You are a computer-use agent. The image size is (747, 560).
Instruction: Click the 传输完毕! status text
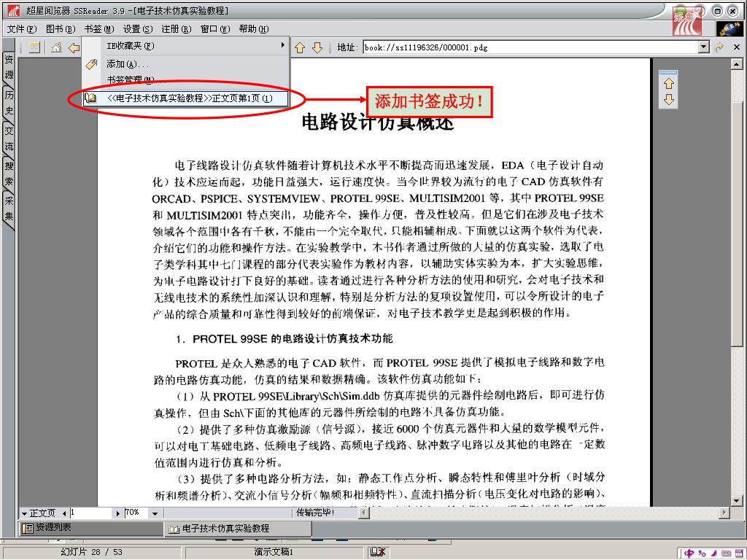[314, 513]
